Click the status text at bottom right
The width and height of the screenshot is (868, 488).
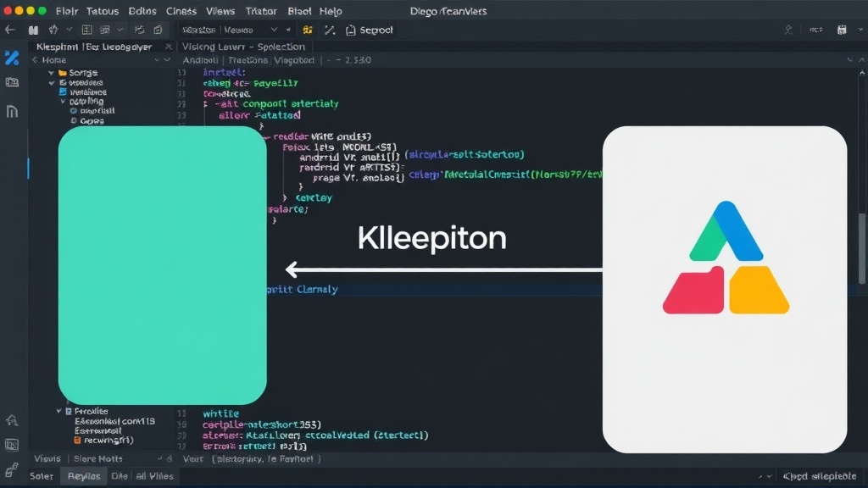820,476
